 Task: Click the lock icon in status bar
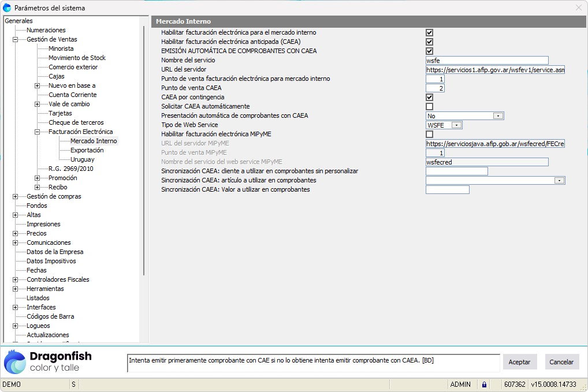(484, 384)
